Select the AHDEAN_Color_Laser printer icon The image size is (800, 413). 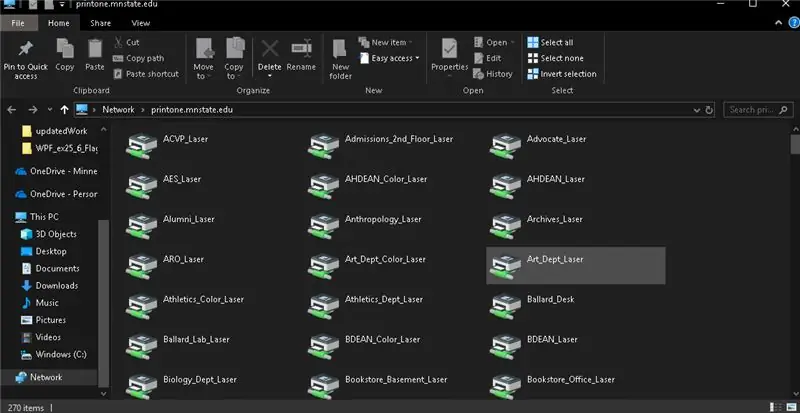click(x=323, y=186)
